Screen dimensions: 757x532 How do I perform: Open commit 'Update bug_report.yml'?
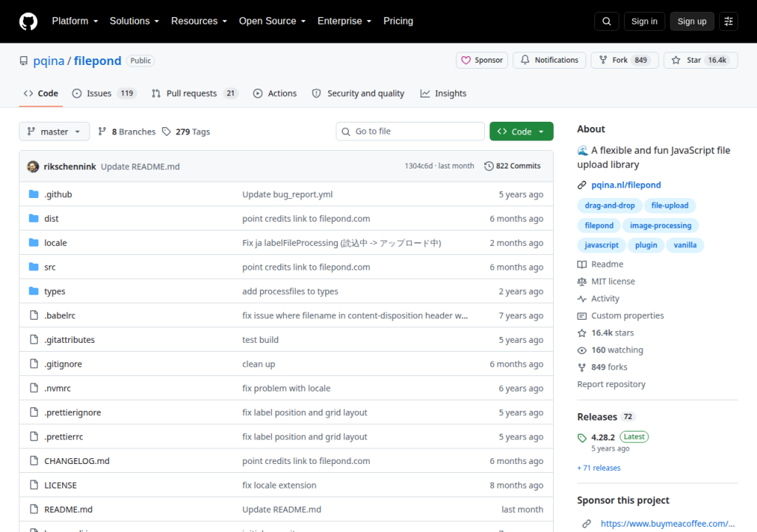288,194
